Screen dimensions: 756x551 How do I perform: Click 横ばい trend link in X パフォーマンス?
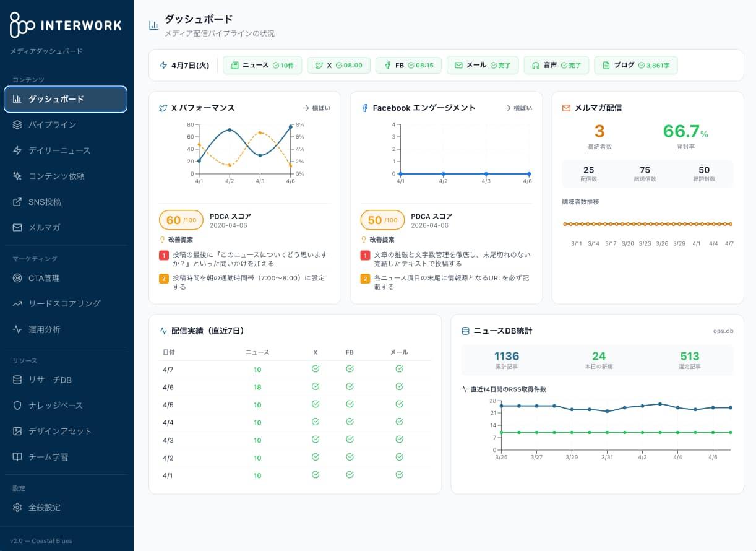pyautogui.click(x=316, y=108)
